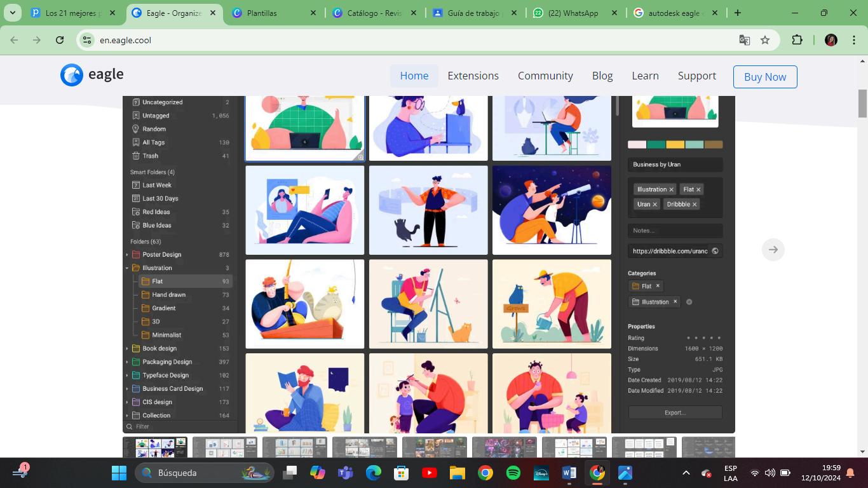
Task: Expand the Book design folder
Action: coord(127,349)
